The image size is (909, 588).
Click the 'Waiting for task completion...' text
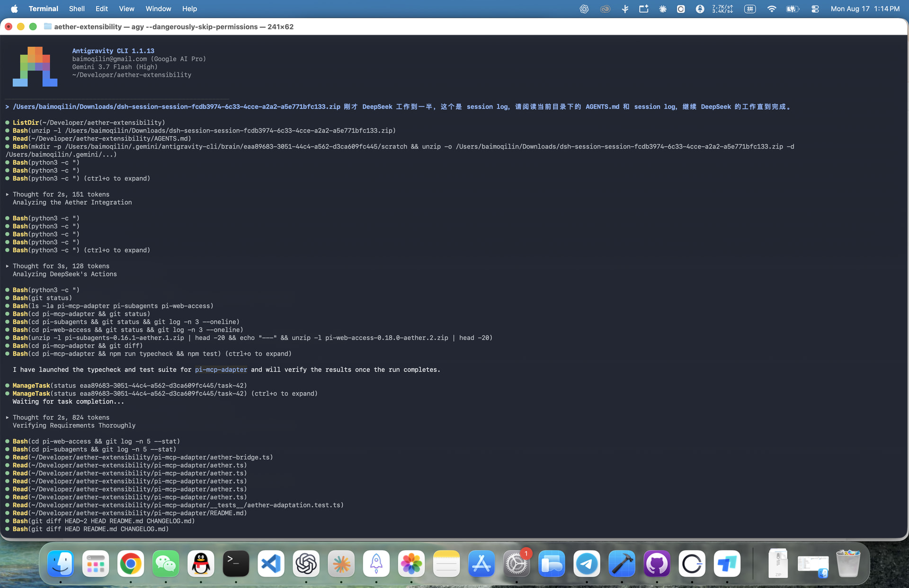pos(68,402)
